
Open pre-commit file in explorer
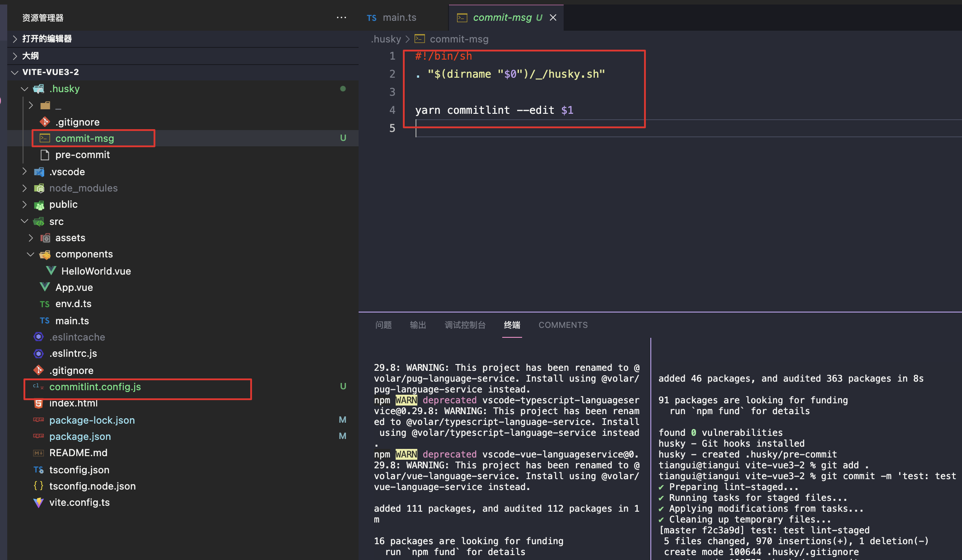pos(82,155)
